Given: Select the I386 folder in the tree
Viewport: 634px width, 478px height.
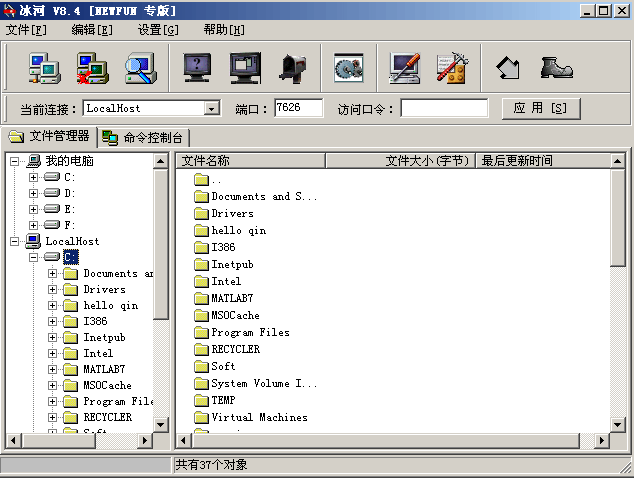Looking at the screenshot, I should coord(95,321).
